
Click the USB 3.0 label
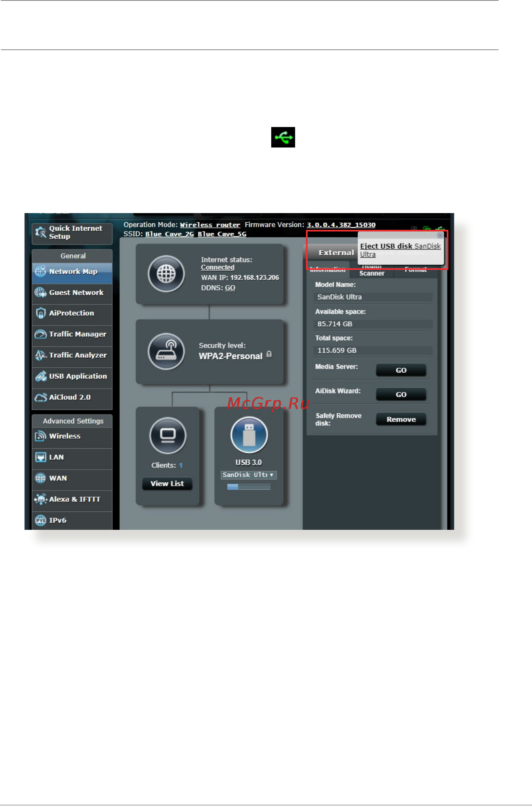tap(249, 463)
